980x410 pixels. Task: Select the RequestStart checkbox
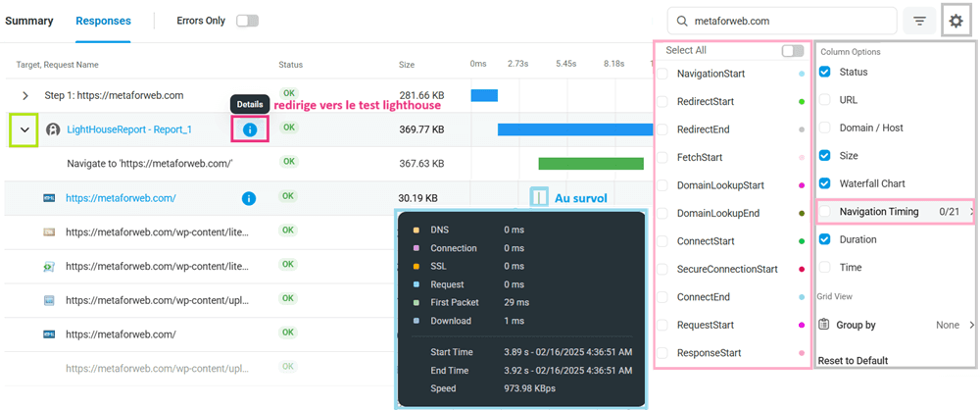coord(662,325)
